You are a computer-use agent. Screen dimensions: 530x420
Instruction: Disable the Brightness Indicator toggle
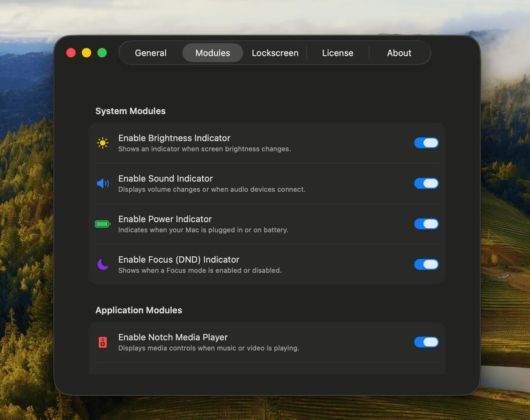coord(426,143)
